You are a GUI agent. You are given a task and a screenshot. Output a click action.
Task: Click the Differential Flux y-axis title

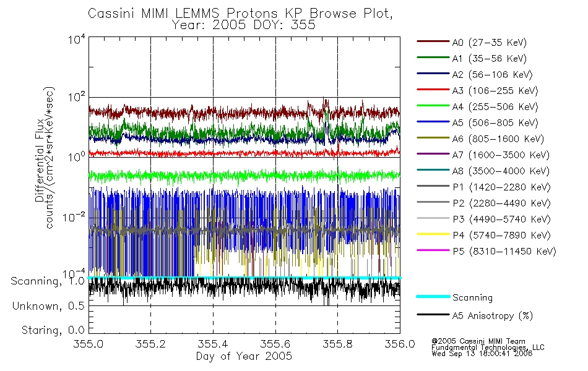[40, 160]
